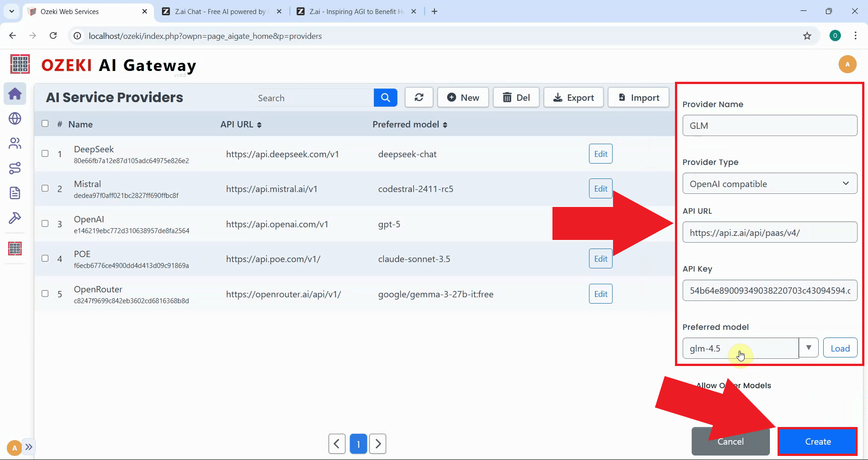
Task: Check the OpenRouter provider checkbox
Action: (x=45, y=293)
